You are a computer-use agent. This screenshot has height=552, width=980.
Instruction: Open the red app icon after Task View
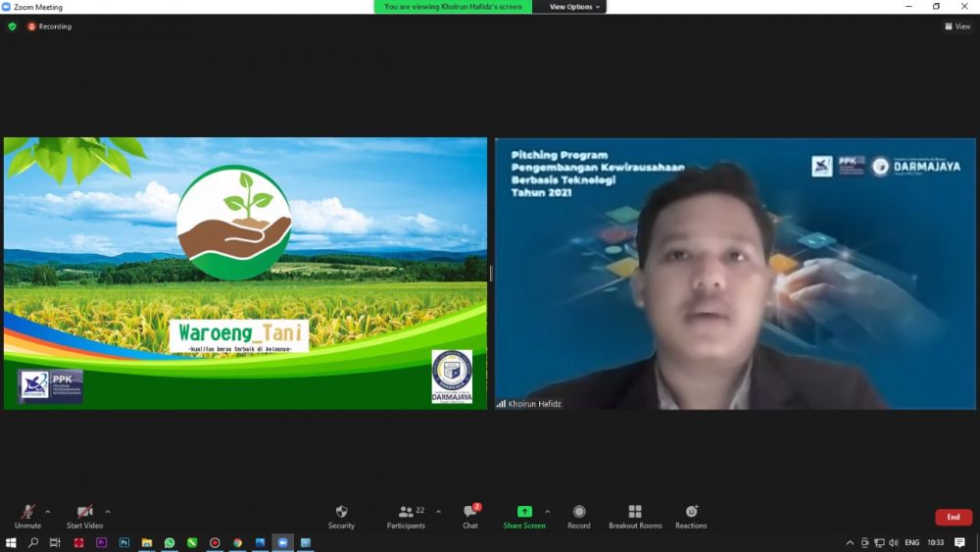pos(78,542)
